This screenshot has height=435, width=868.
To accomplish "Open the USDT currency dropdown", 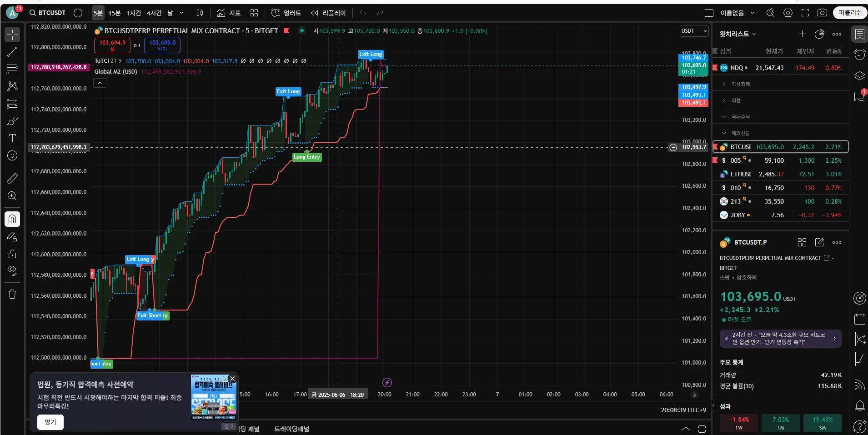I will 694,31.
